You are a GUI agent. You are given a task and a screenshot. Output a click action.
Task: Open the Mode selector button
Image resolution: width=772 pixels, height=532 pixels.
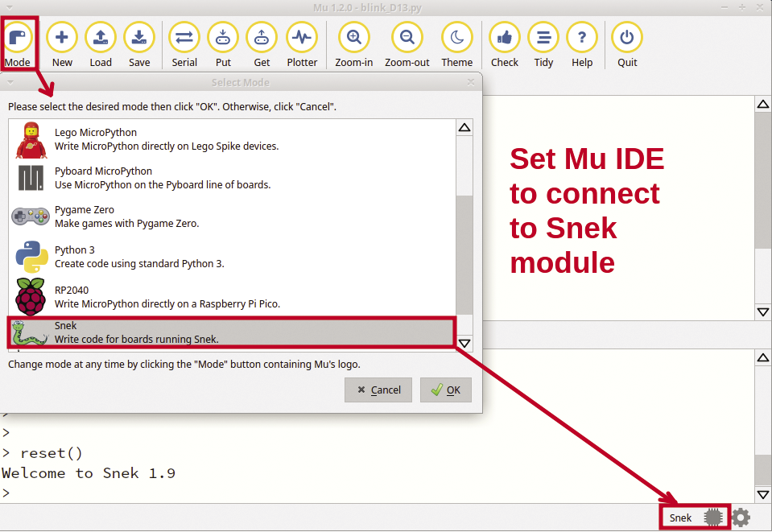[x=19, y=45]
